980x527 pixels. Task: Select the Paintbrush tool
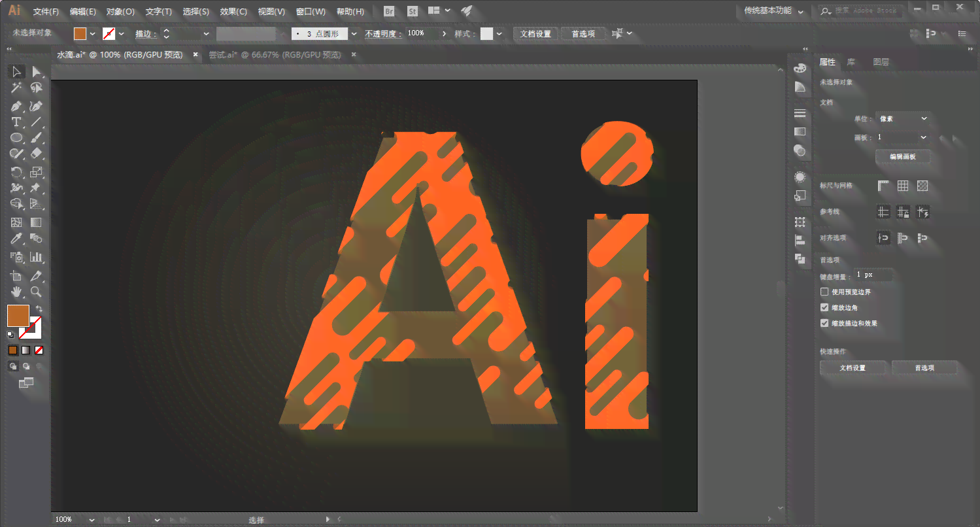click(37, 138)
